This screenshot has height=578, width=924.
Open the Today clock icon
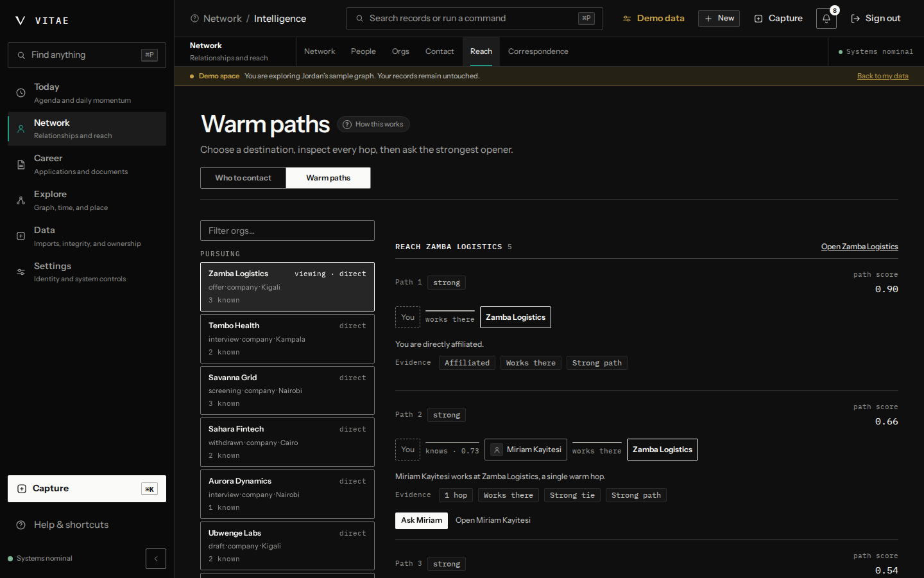(x=21, y=93)
